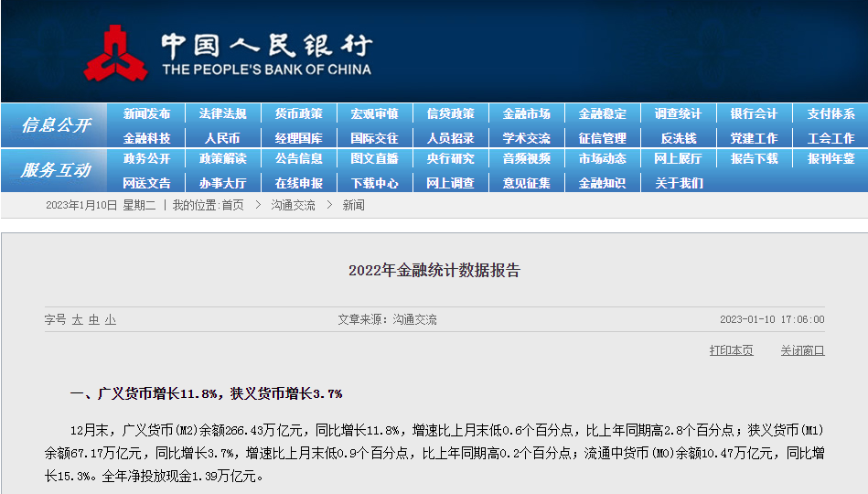Select 经理国库 menu item

point(299,138)
